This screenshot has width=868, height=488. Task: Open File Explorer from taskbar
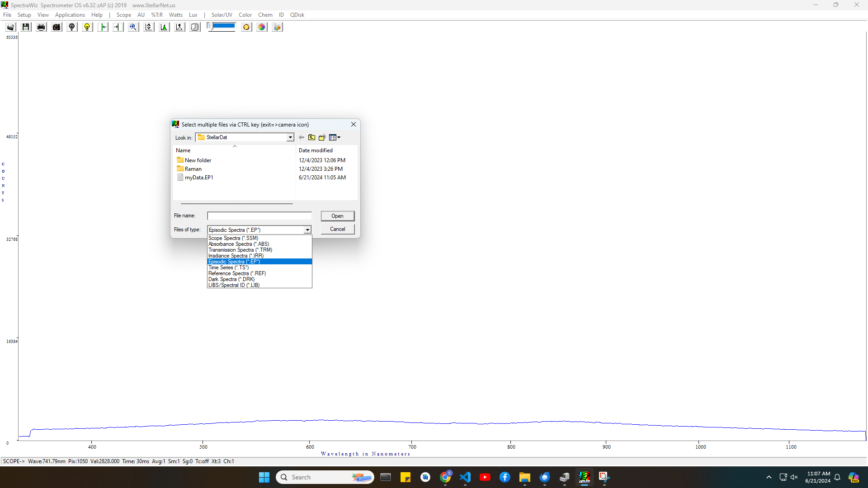click(525, 477)
